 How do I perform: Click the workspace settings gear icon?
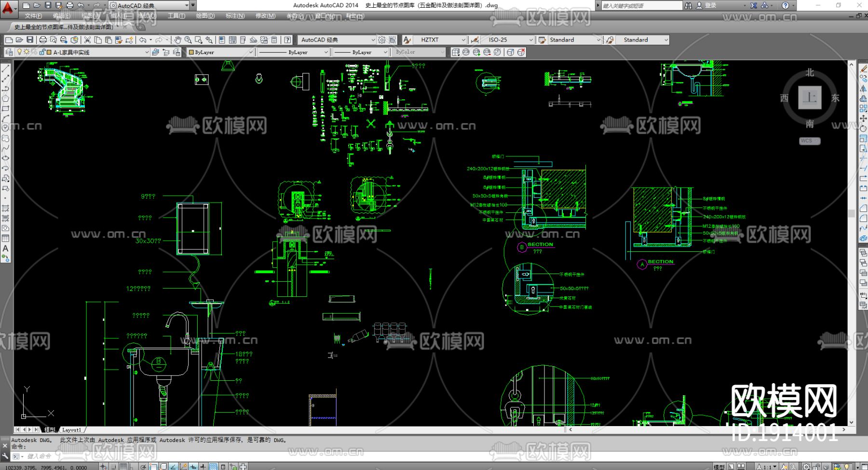382,40
